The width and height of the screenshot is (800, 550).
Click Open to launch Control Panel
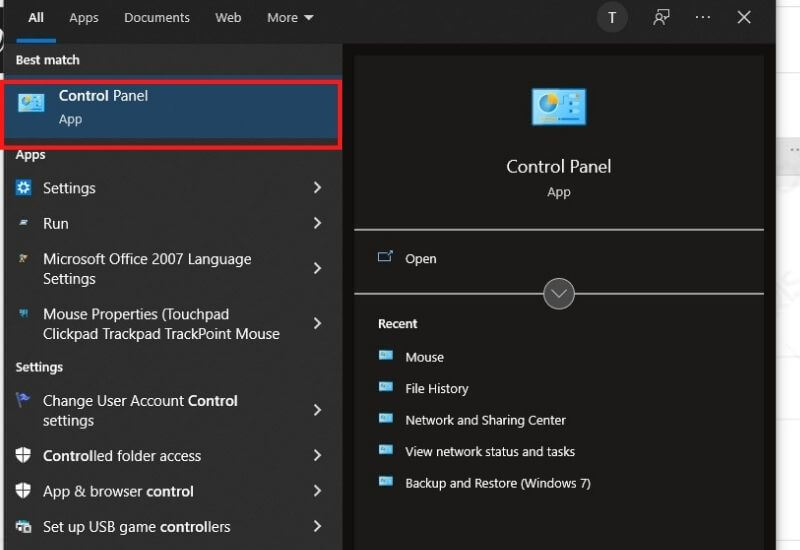[420, 258]
